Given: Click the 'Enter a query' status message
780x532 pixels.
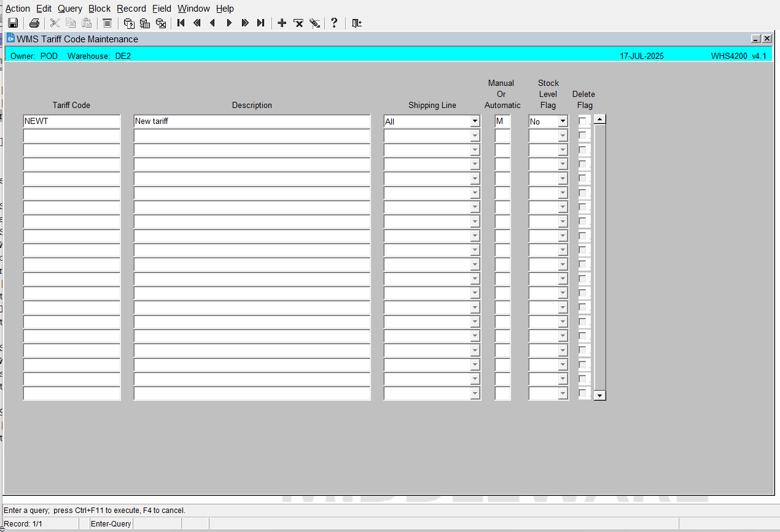Looking at the screenshot, I should pos(95,510).
